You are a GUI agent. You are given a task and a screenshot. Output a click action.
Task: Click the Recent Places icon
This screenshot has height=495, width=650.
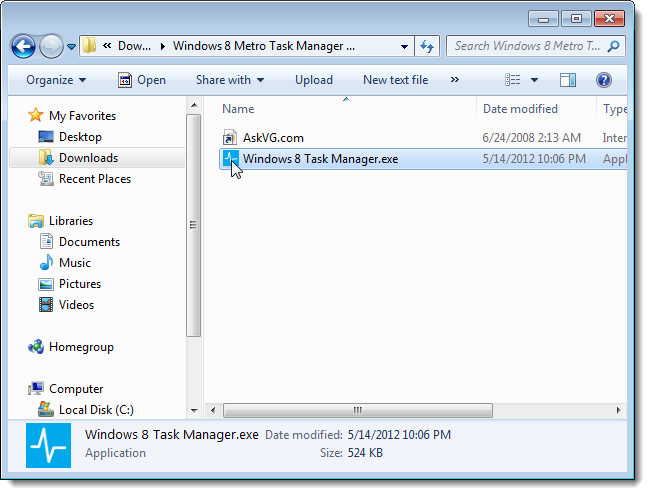(46, 179)
